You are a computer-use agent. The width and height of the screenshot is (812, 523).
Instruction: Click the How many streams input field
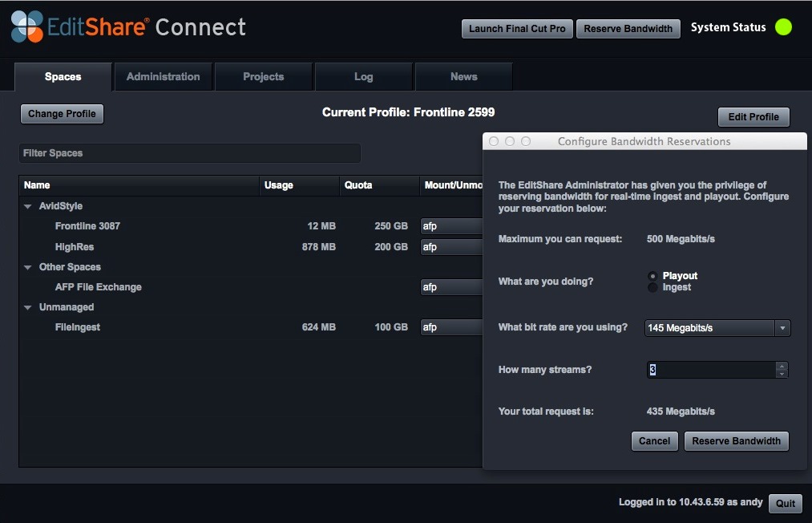pos(712,370)
